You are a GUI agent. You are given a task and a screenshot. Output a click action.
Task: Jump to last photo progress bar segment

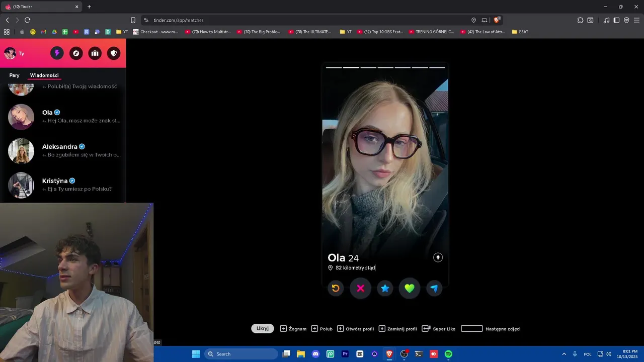click(x=437, y=67)
